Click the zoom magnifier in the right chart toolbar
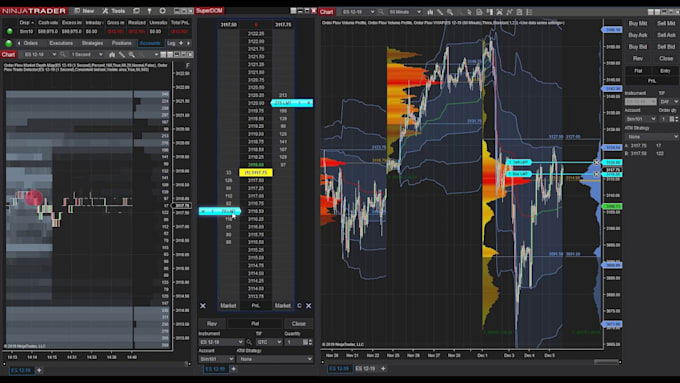Viewport: 680px width, 383px height. (x=450, y=12)
